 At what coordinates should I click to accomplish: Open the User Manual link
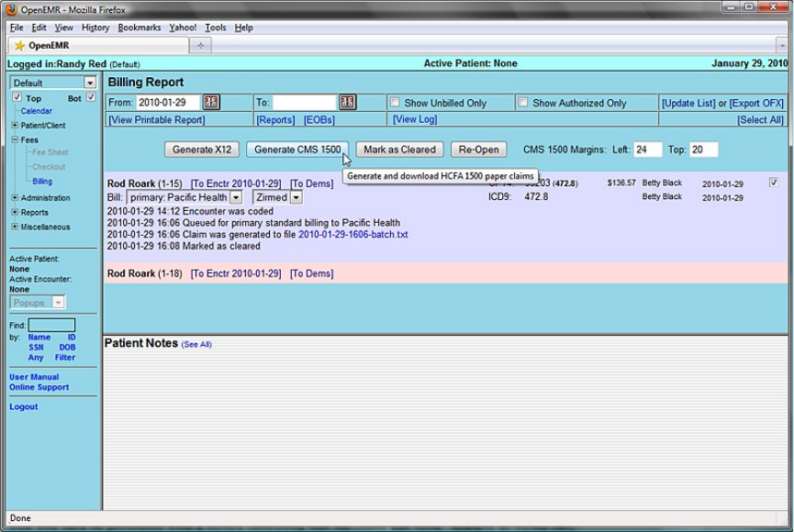(34, 377)
